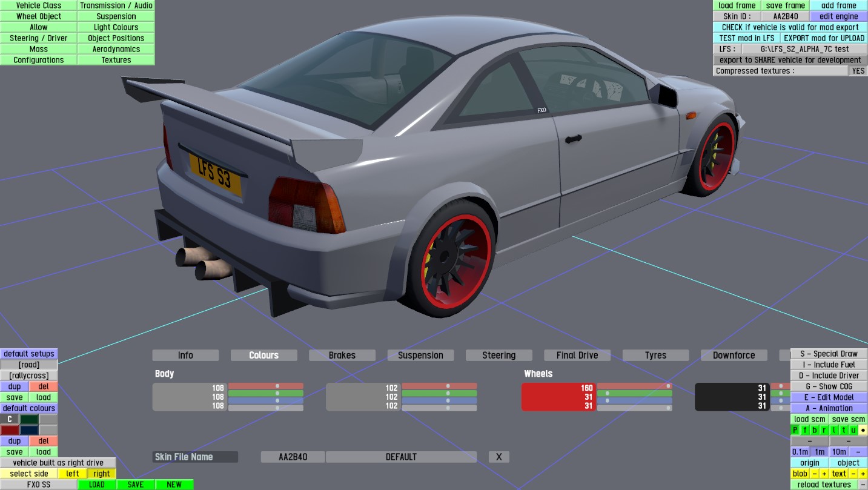This screenshot has width=868, height=490.
Task: Click the plus button after blob
Action: coord(824,474)
